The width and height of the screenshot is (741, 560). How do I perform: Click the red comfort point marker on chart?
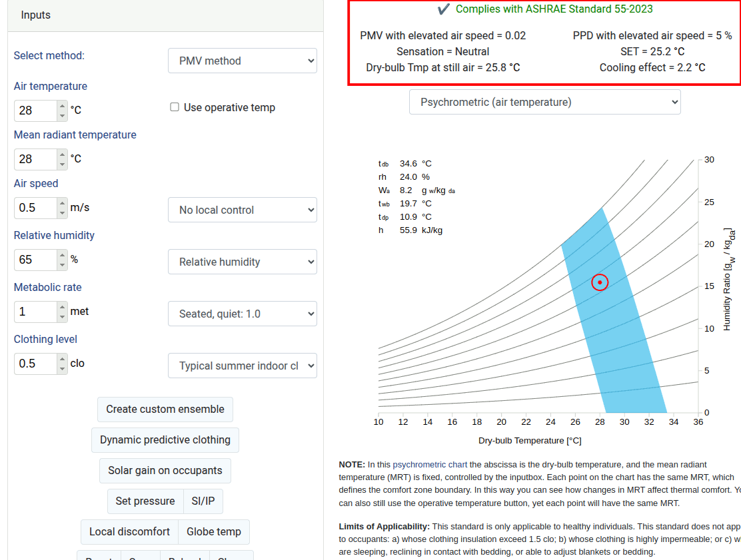tap(600, 282)
